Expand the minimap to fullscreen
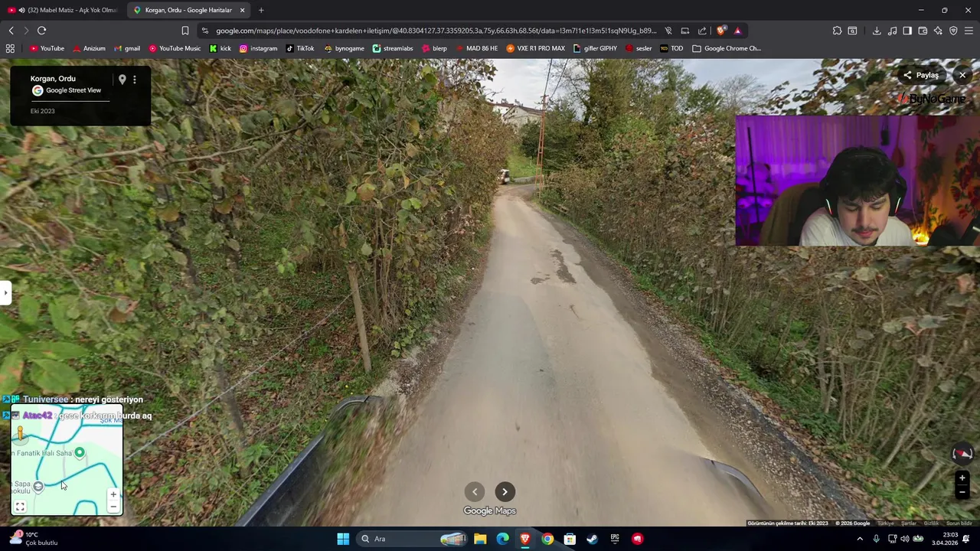The width and height of the screenshot is (980, 551). click(x=21, y=506)
